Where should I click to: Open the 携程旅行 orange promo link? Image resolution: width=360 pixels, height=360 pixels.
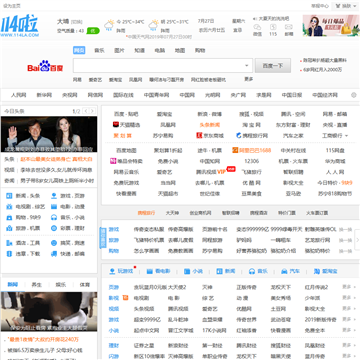click(x=146, y=213)
